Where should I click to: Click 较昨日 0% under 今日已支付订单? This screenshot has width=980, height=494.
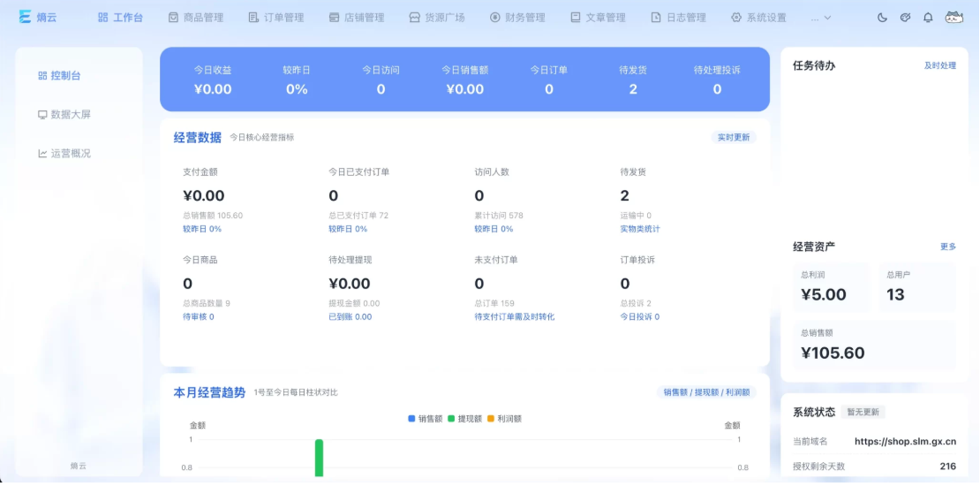(x=348, y=229)
